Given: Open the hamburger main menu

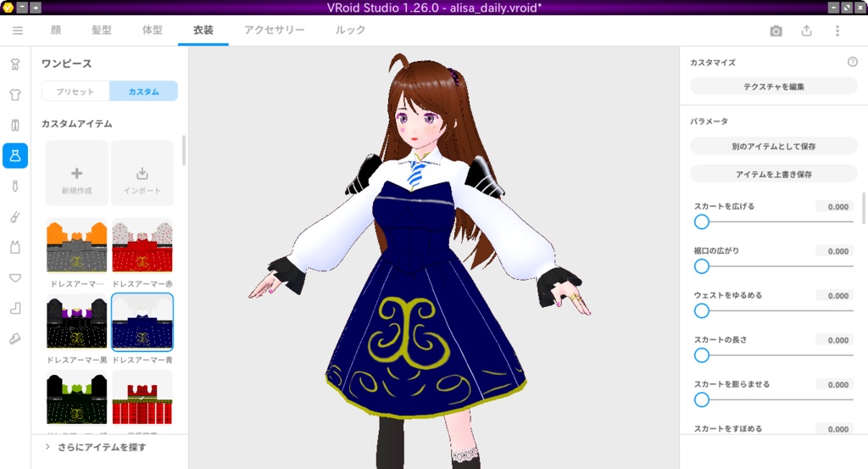Looking at the screenshot, I should [x=18, y=31].
